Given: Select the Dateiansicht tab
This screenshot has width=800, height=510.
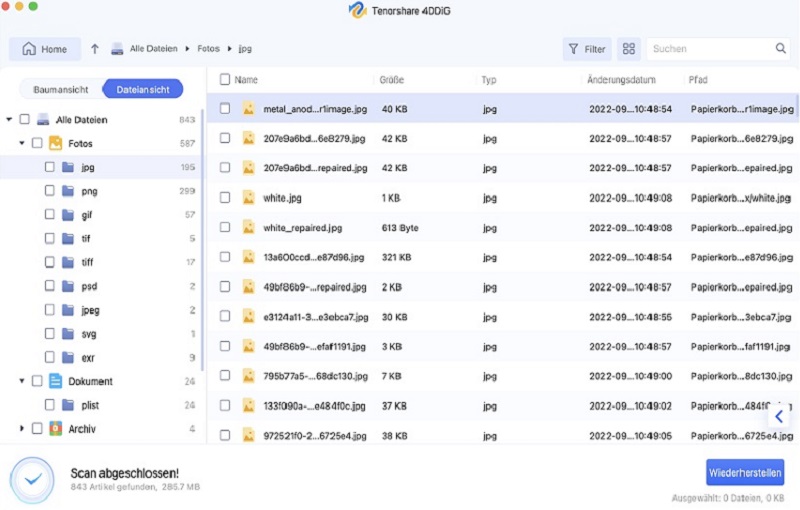Looking at the screenshot, I should [x=143, y=89].
